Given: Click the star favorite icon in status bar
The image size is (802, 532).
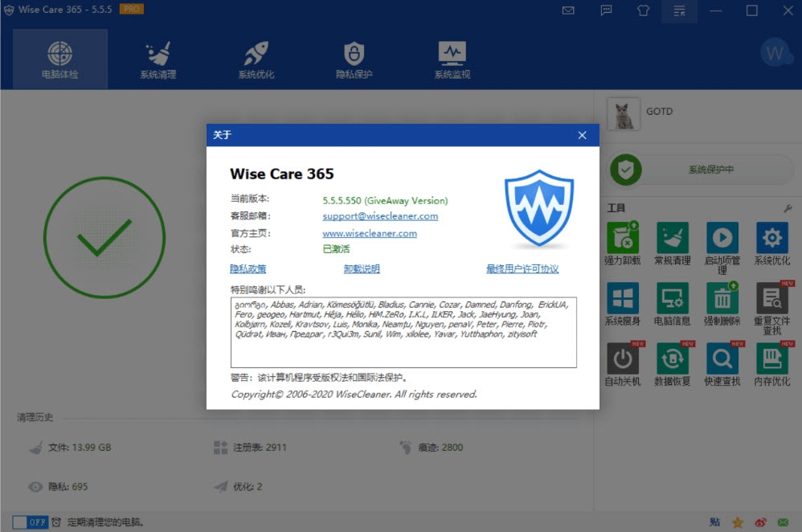Looking at the screenshot, I should coord(738,522).
